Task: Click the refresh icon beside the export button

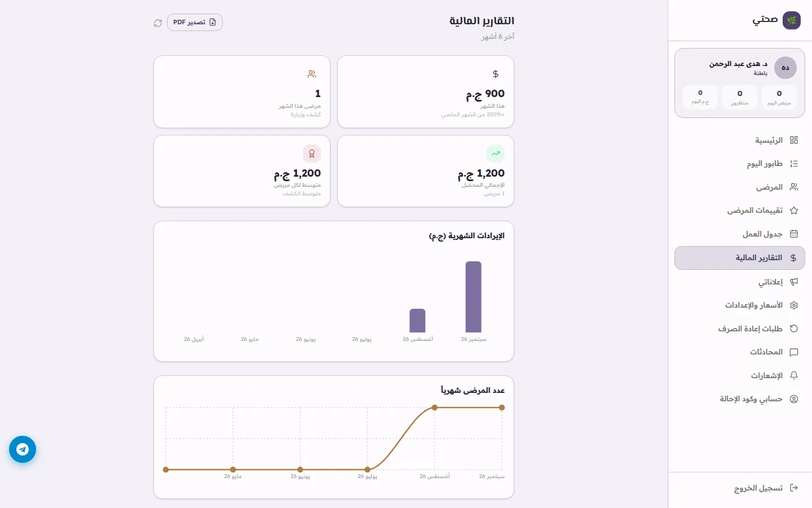Action: pyautogui.click(x=158, y=23)
